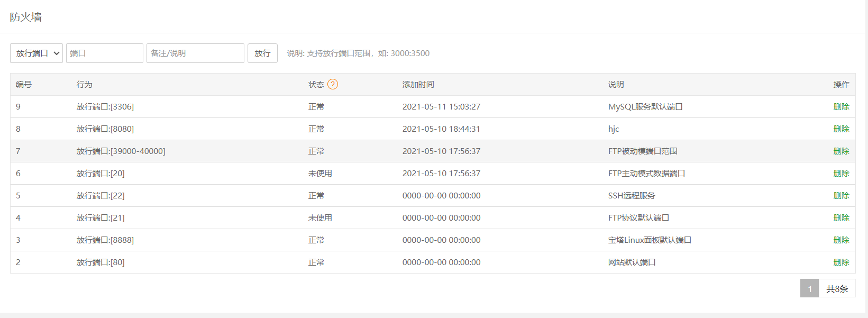This screenshot has width=868, height=318.
Task: Delete the port 8080 hjc rule
Action: (x=841, y=129)
